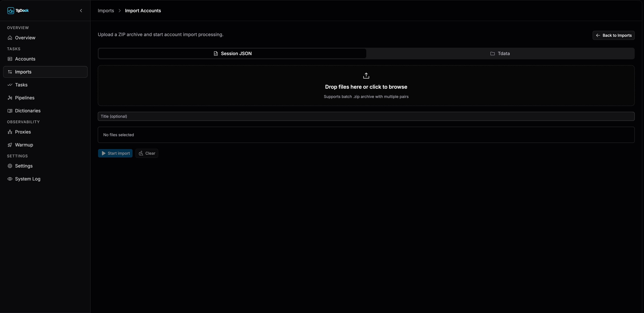644x313 pixels.
Task: Click the 'No files selected' text
Action: pyautogui.click(x=119, y=135)
